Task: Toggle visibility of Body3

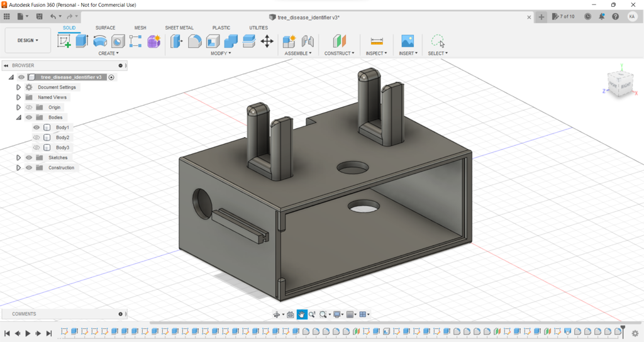Action: 36,148
